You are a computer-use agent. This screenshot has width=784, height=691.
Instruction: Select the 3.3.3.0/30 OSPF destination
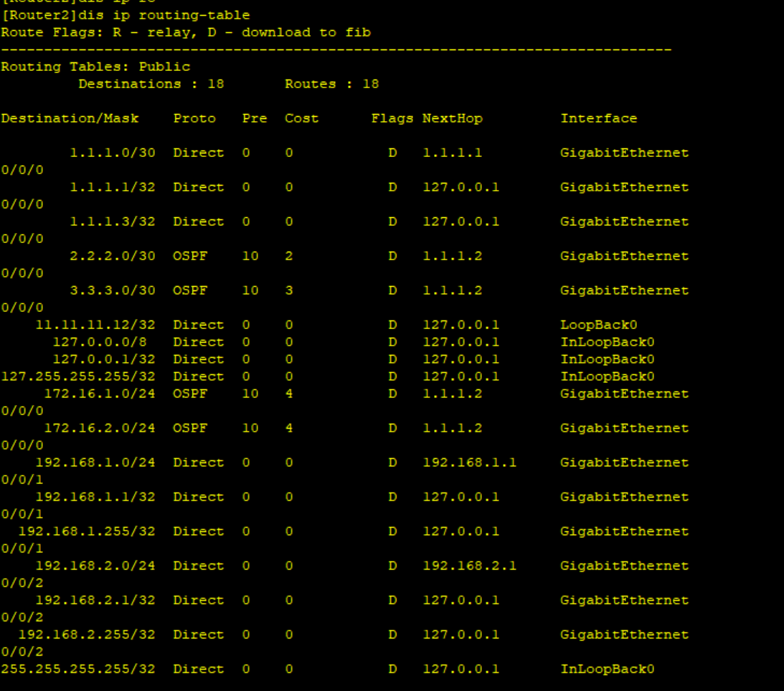(112, 290)
